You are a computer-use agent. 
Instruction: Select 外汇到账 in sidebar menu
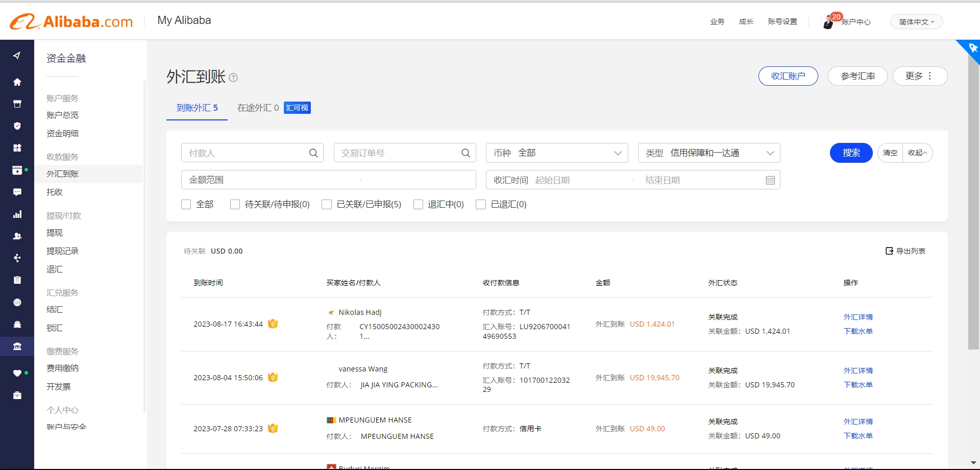88,174
